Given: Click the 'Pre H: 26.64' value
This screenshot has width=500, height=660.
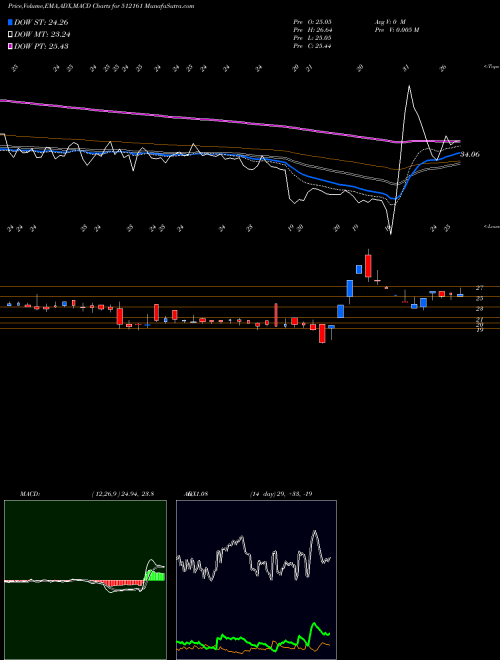Looking at the screenshot, I should coord(312,30).
